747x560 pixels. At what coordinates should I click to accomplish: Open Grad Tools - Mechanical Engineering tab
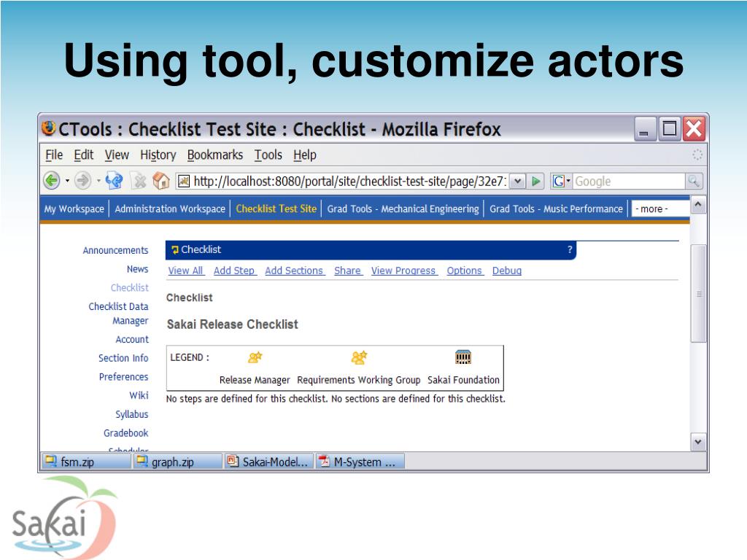click(x=403, y=209)
